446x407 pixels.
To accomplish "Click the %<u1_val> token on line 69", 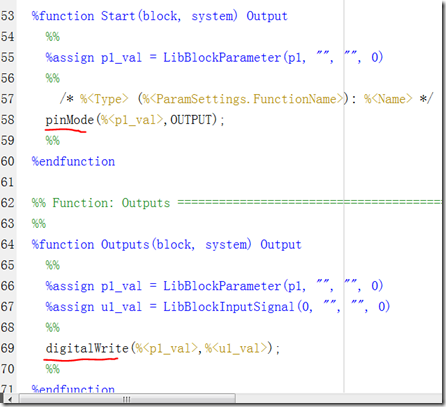I will coord(236,349).
